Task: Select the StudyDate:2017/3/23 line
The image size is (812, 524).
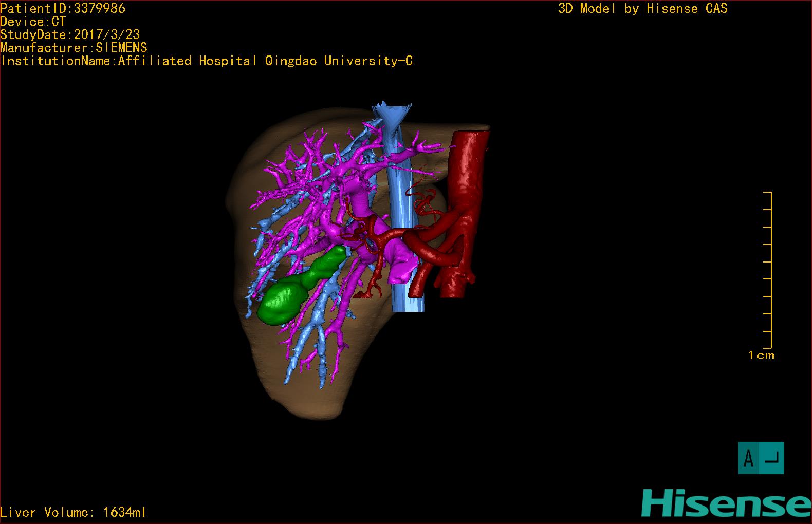Action: click(70, 34)
